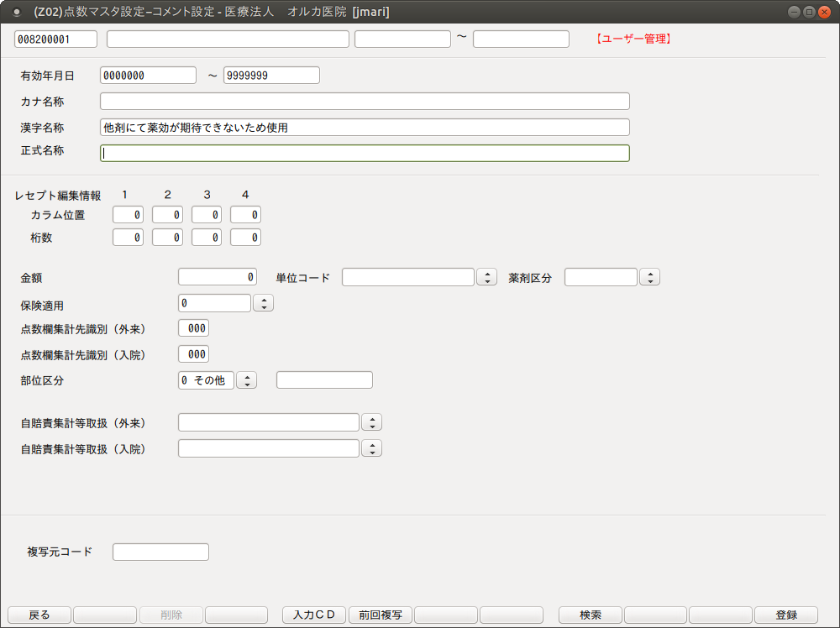
Task: Open the 単位コード dropdown arrow
Action: (486, 277)
